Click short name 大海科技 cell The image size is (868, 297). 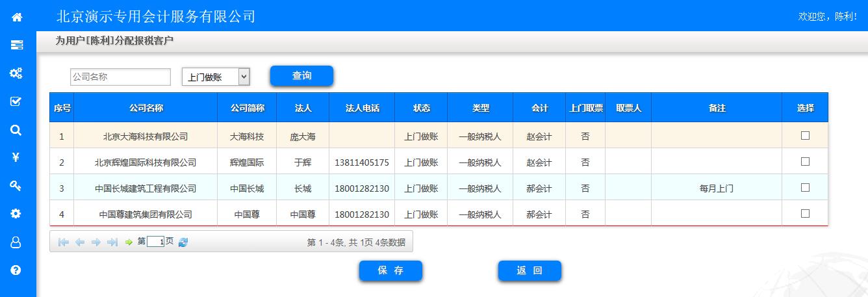click(x=247, y=136)
